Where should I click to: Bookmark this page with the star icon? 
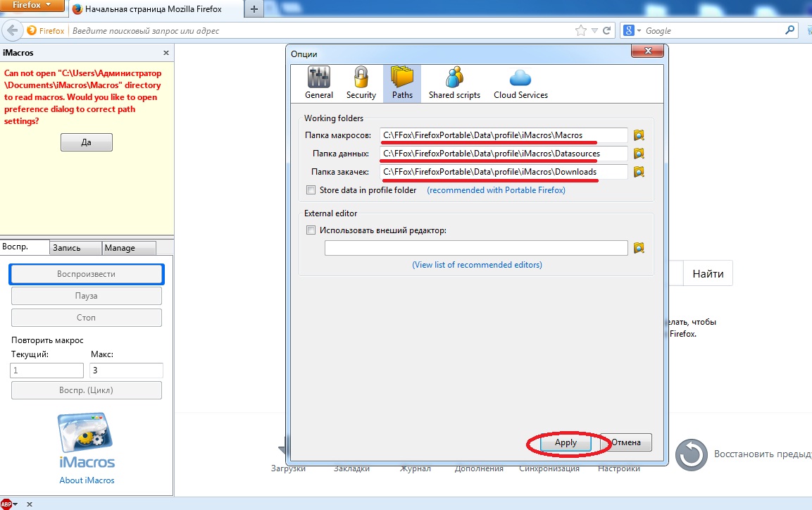(x=581, y=30)
